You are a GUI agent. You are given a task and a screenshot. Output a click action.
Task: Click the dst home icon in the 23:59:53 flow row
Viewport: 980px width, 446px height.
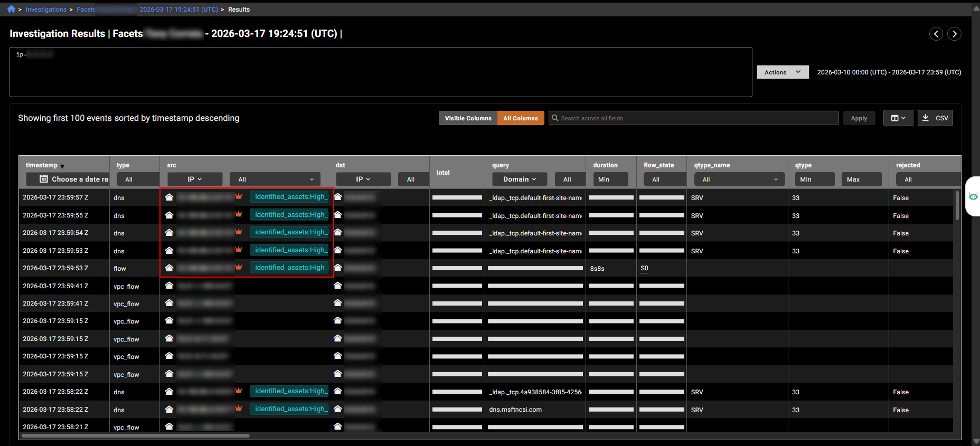338,268
